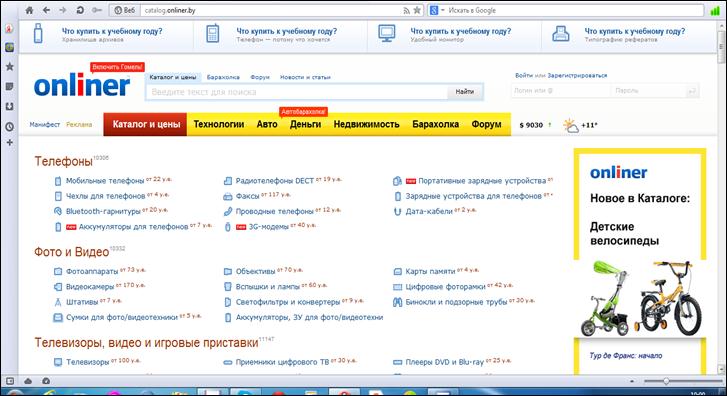Open the yellow Барахолка menu item
The height and width of the screenshot is (396, 727).
click(x=435, y=124)
